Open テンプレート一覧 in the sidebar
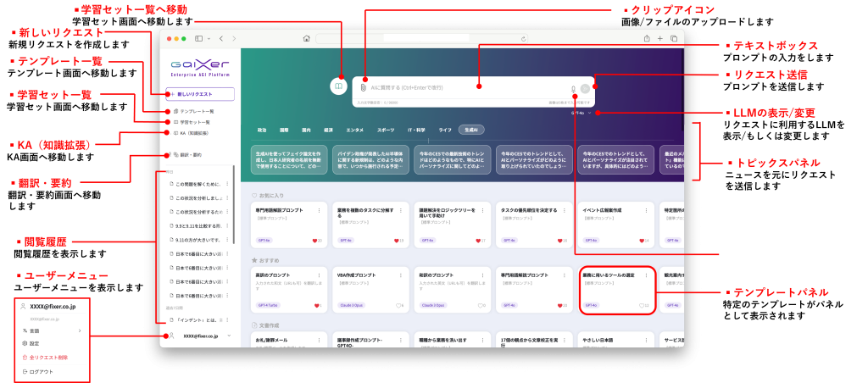Screen dimensions: 868x383 point(197,111)
